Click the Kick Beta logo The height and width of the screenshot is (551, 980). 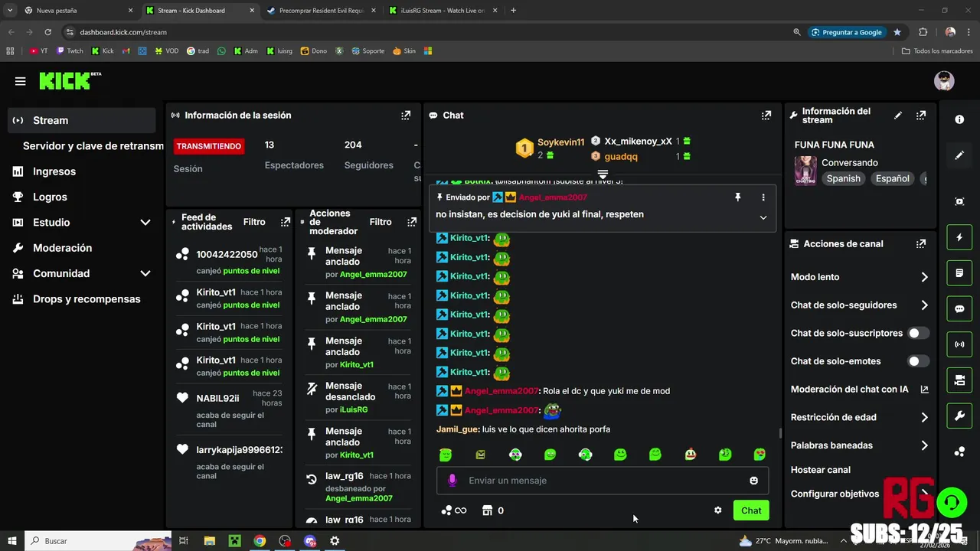tap(70, 80)
